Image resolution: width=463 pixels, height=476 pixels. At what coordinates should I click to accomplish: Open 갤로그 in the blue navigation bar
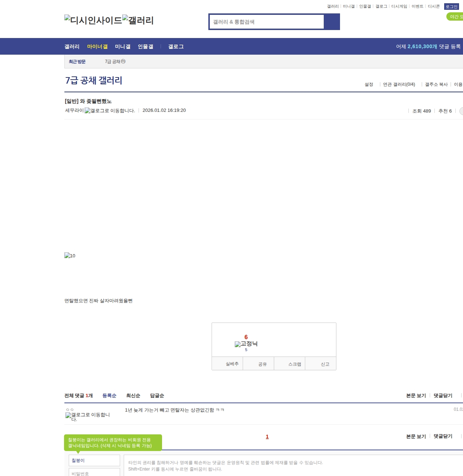coord(176,47)
